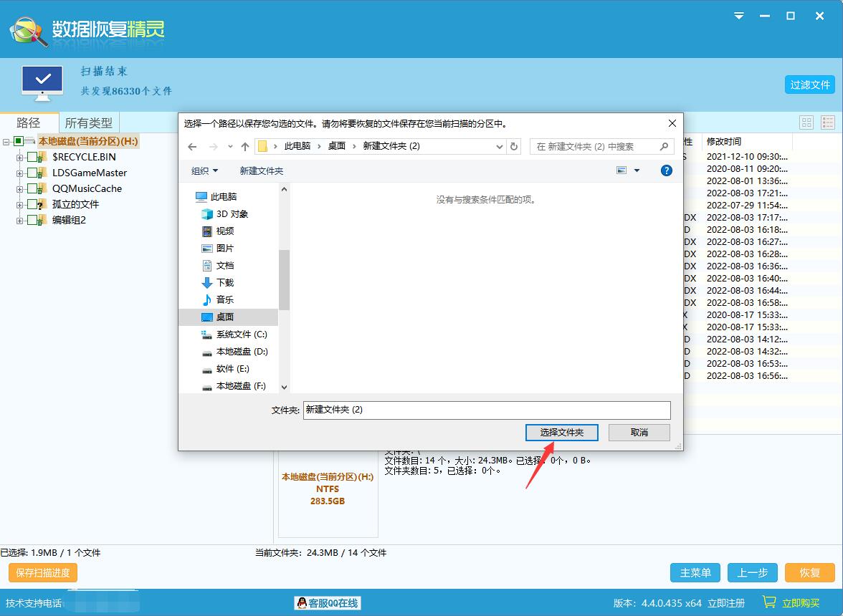Go up one folder level
Viewport: 843px width, 616px height.
[x=245, y=147]
